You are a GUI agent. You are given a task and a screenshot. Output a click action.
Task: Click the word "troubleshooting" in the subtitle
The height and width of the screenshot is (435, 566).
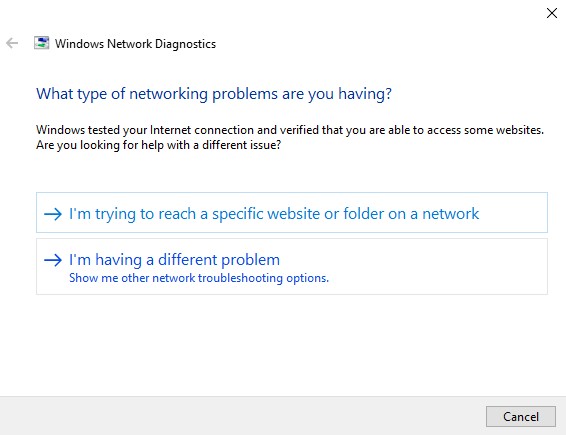[x=240, y=278]
